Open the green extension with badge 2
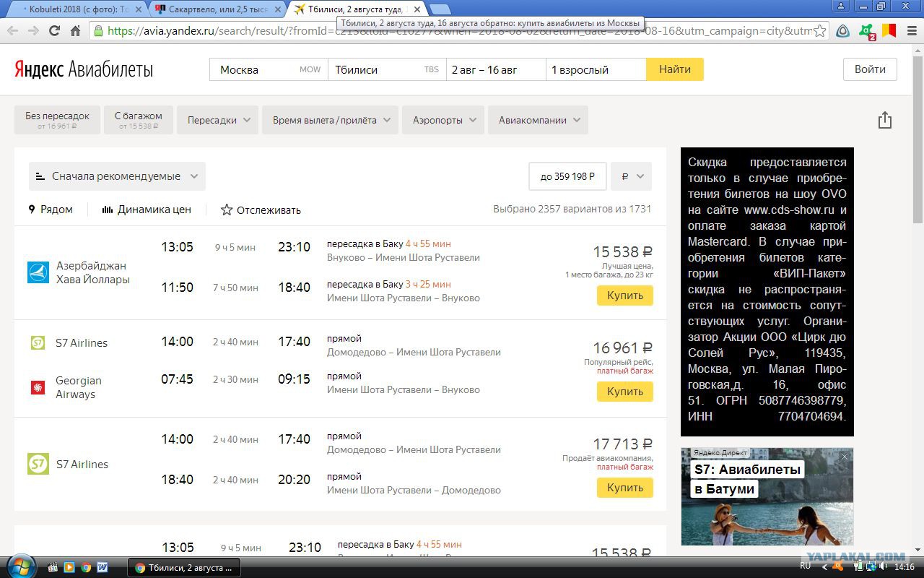The height and width of the screenshot is (578, 924). coord(866,31)
